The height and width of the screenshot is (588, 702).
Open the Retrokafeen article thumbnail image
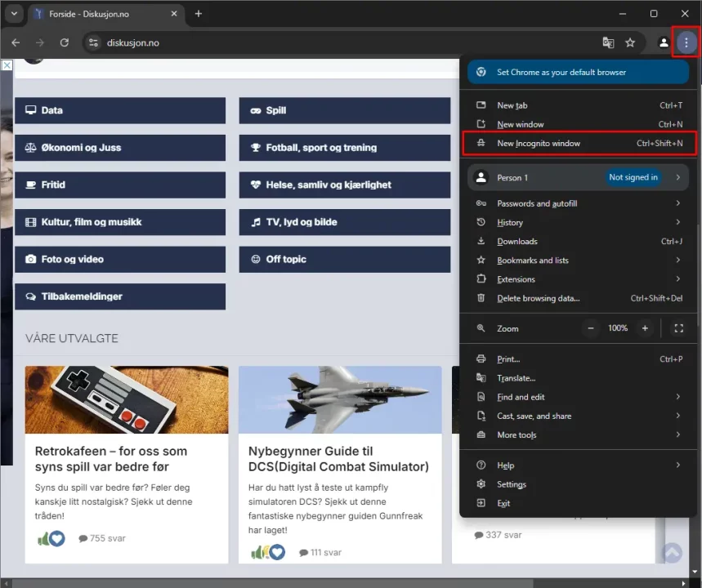click(127, 399)
